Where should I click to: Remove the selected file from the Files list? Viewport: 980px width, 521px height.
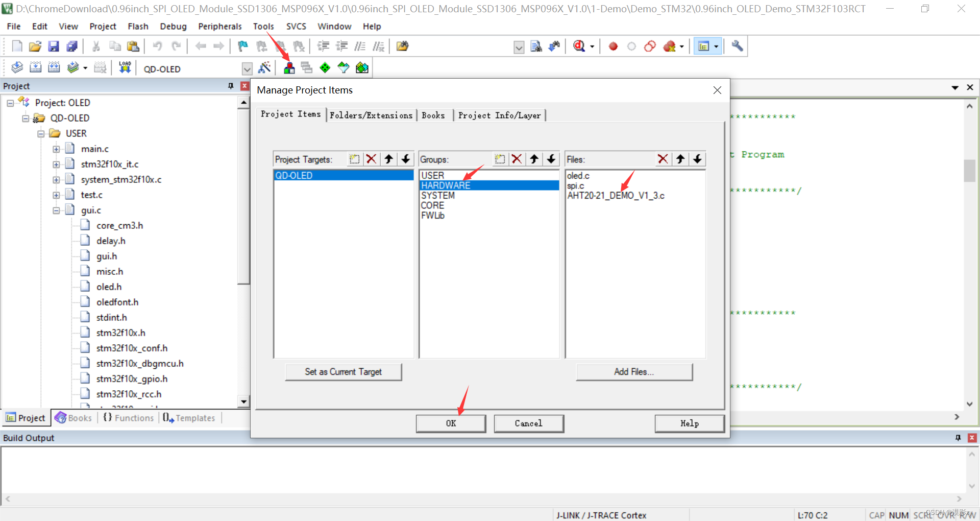(663, 159)
